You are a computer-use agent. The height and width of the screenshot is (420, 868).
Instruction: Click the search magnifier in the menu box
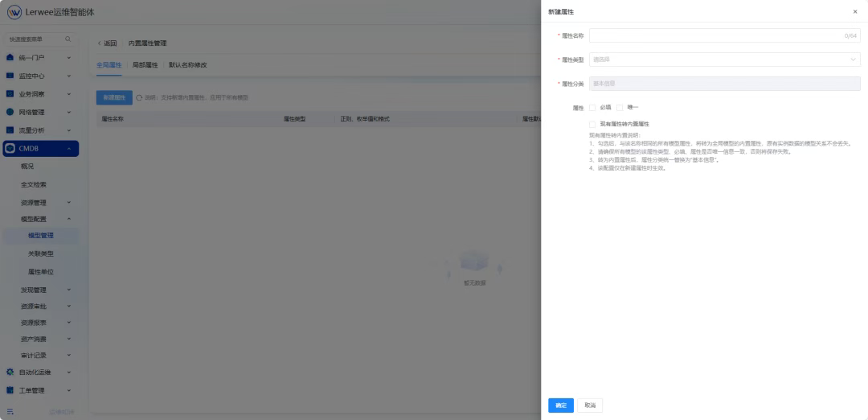tap(68, 39)
